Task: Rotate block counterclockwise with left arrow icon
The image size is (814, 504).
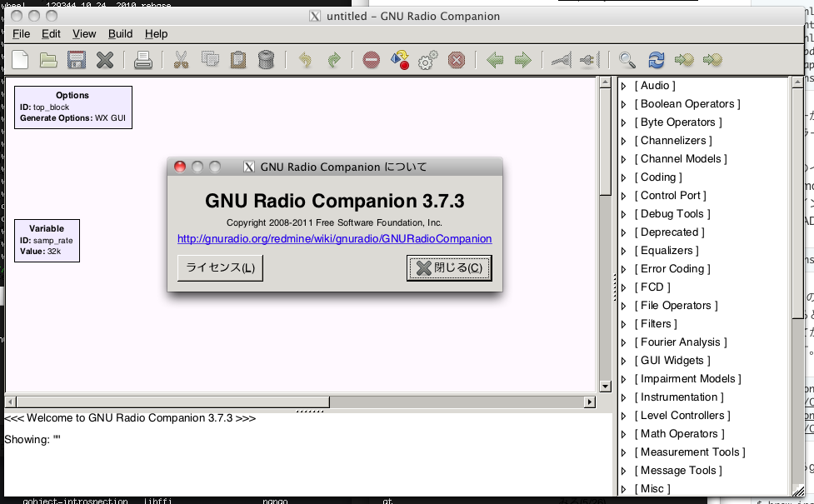Action: [x=495, y=60]
